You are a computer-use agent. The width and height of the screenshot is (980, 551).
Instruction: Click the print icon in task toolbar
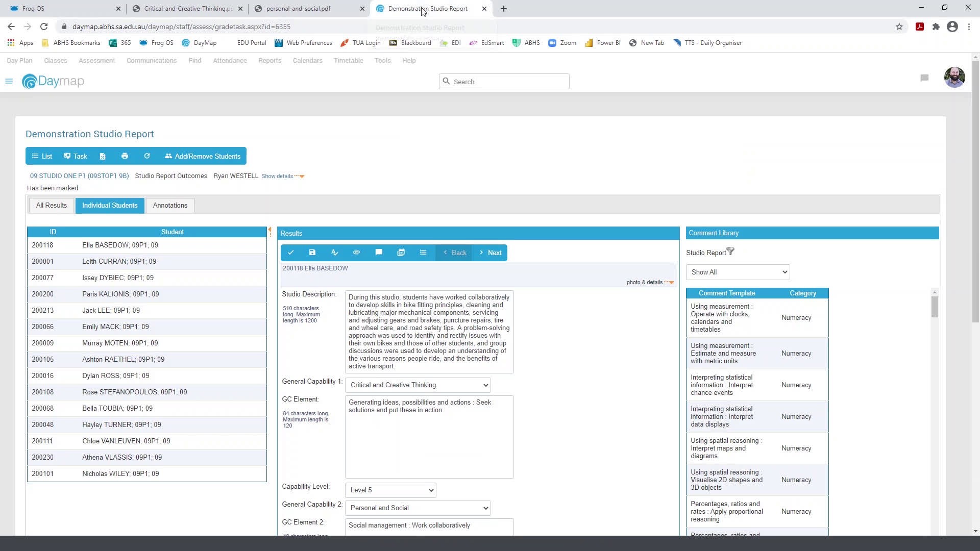125,156
